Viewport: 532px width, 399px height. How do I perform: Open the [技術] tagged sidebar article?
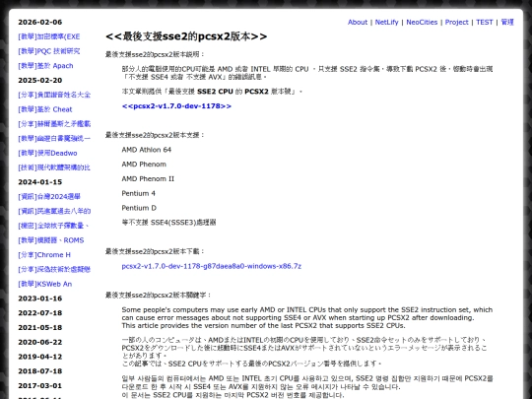(54, 167)
